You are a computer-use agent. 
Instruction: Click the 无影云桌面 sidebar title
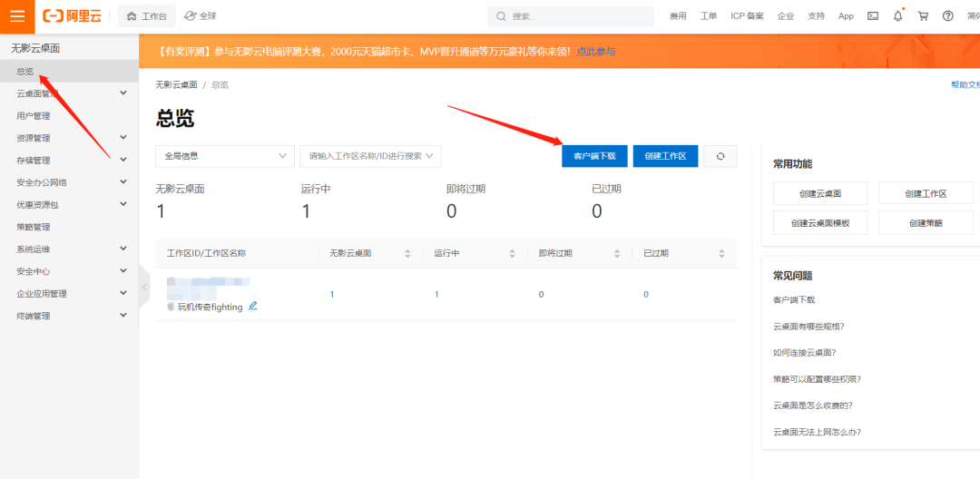tap(35, 48)
